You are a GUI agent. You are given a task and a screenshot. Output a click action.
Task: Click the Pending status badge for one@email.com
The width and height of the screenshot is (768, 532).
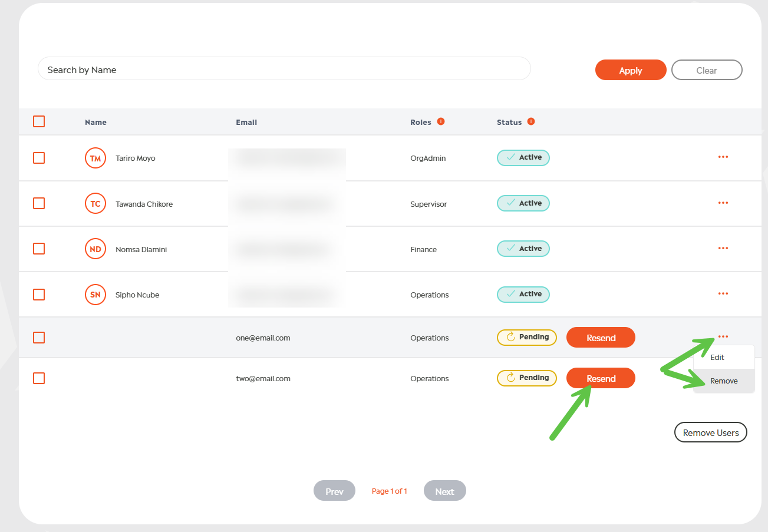click(527, 338)
